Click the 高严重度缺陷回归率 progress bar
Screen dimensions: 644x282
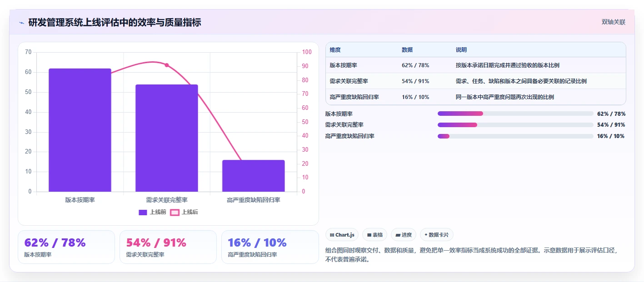(x=515, y=136)
